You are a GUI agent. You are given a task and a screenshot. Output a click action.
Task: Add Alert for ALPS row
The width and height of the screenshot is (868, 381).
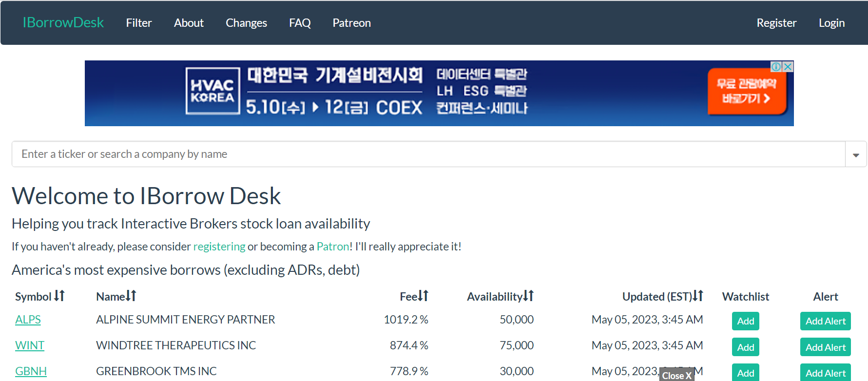pyautogui.click(x=826, y=321)
